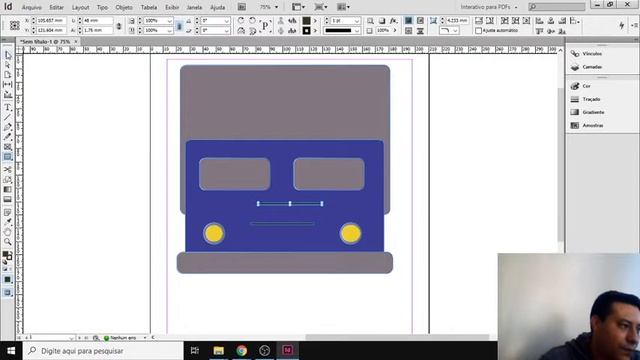This screenshot has height=360, width=640.
Task: Click the fill color swatch in control bar
Action: click(x=306, y=20)
